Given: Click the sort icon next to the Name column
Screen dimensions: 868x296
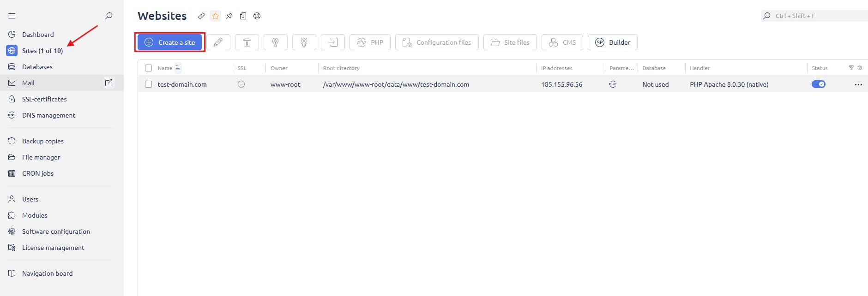Looking at the screenshot, I should [178, 68].
